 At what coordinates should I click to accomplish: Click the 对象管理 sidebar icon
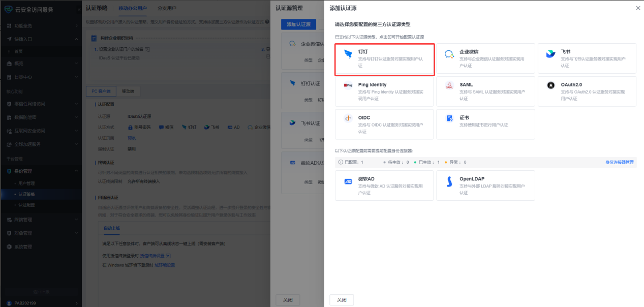click(x=10, y=233)
